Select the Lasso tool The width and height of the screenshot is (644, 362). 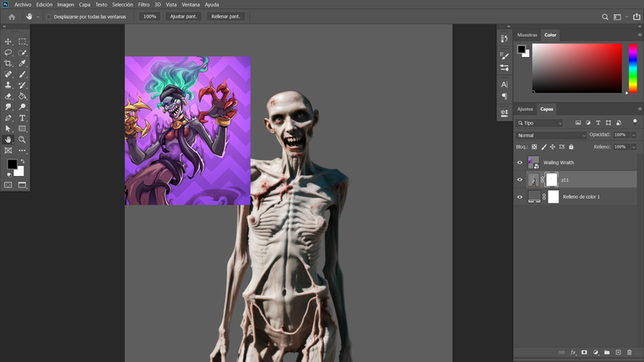[8, 53]
